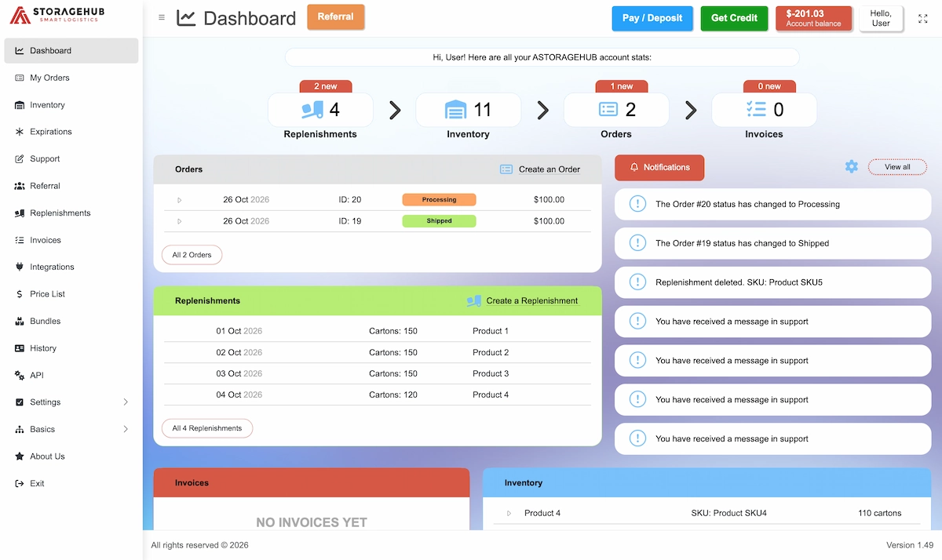The height and width of the screenshot is (560, 942).
Task: Click the Inventory warehouse stat icon
Action: (x=455, y=110)
